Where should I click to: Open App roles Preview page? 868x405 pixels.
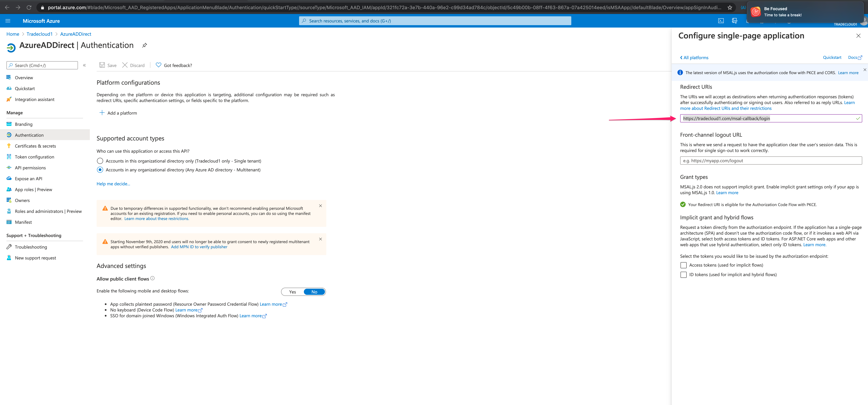33,190
